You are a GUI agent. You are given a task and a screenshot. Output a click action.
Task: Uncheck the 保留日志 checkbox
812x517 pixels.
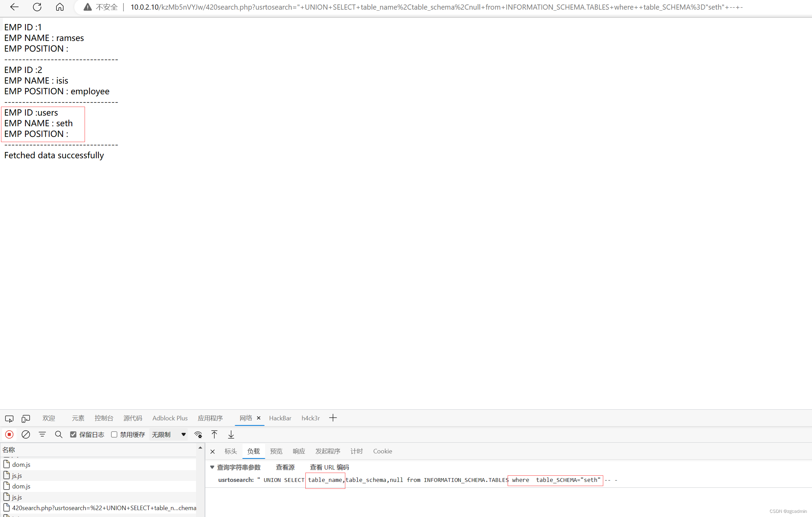coord(73,434)
